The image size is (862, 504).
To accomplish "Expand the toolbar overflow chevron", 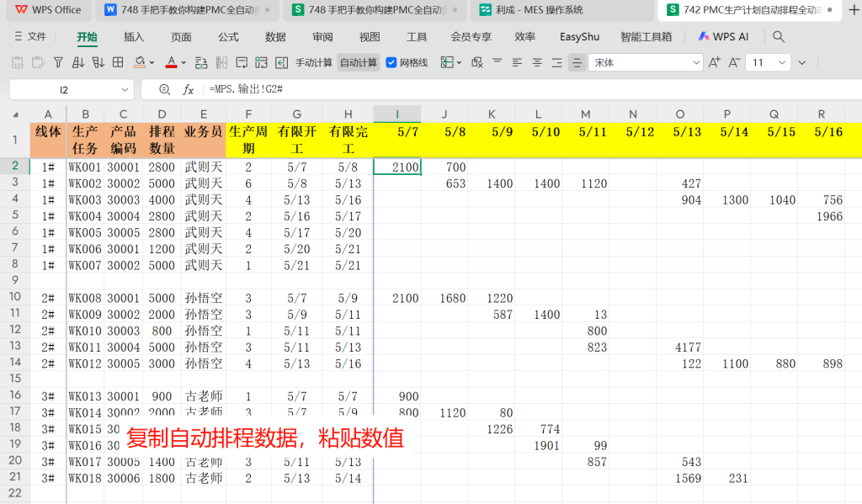I will (x=802, y=62).
